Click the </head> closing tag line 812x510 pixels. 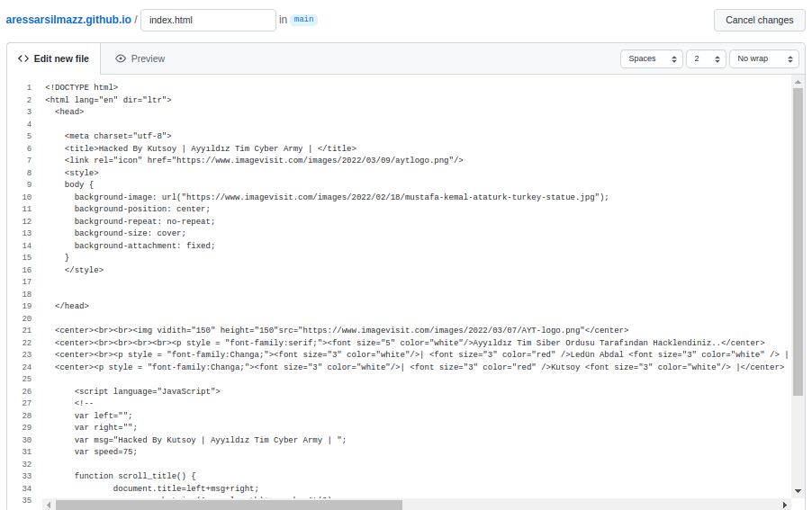coord(72,306)
